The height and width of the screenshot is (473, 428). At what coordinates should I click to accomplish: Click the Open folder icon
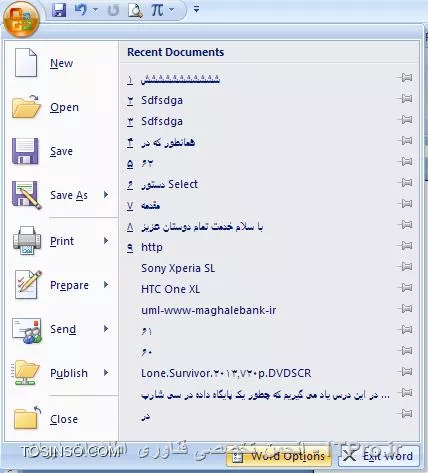[26, 107]
